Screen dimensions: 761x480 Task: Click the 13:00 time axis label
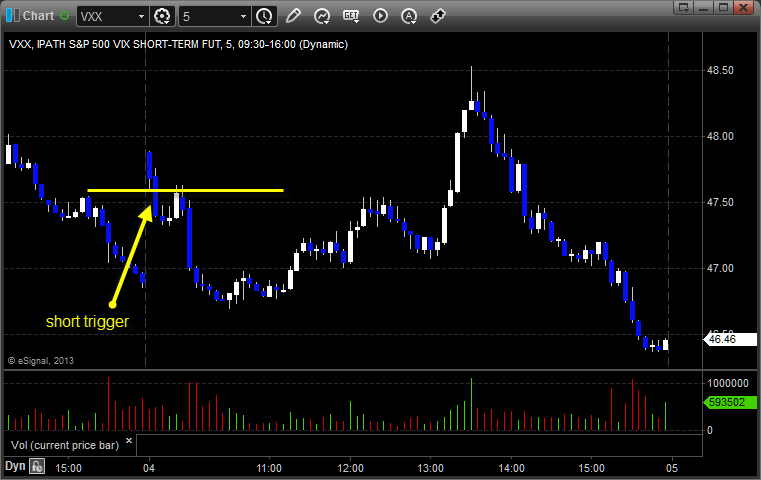430,468
